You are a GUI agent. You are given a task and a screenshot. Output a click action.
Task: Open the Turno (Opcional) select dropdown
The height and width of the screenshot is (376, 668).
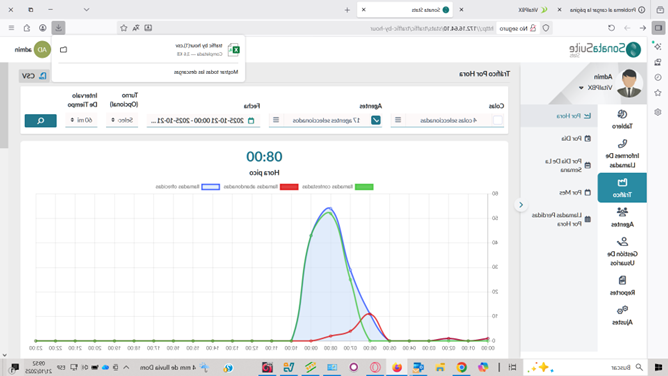point(122,121)
